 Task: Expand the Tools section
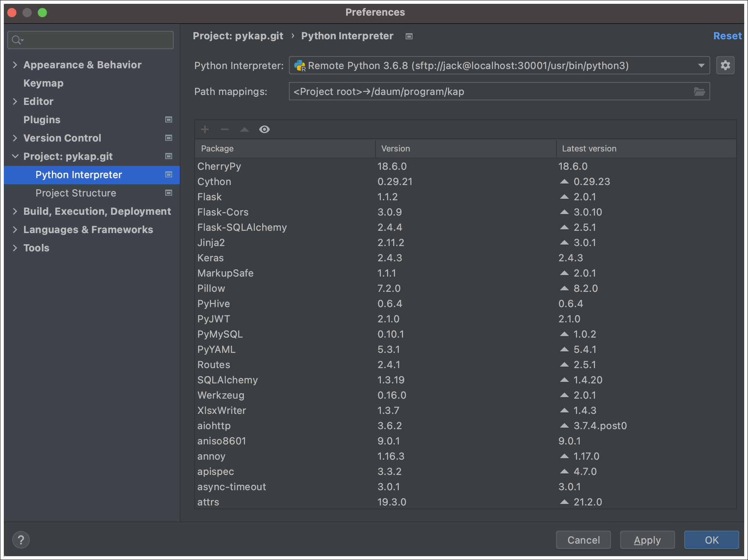(x=15, y=248)
